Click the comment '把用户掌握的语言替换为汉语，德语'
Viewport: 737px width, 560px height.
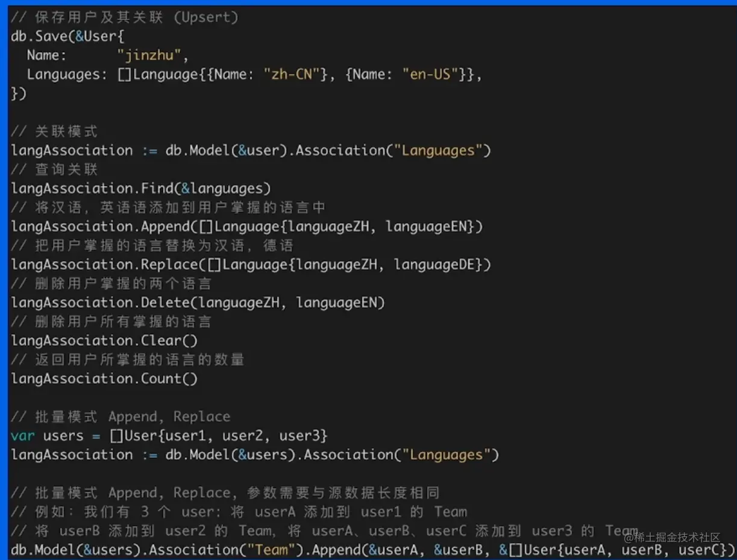click(152, 245)
